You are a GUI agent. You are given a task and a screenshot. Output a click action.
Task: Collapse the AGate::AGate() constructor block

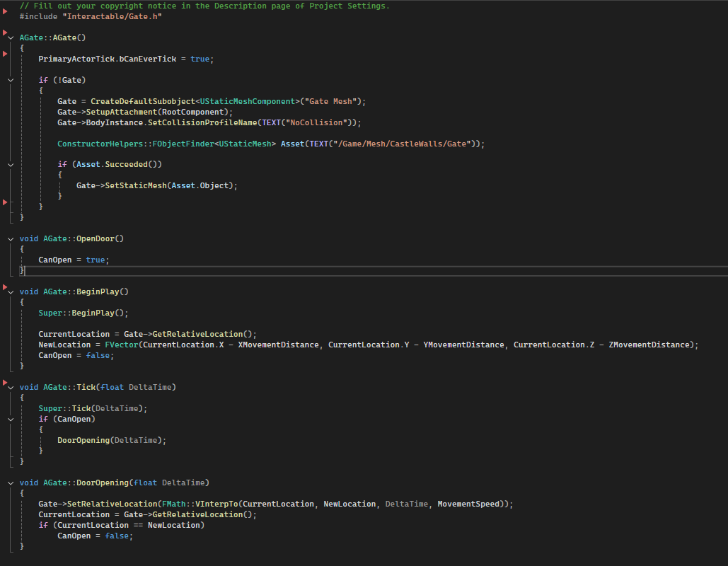click(11, 37)
